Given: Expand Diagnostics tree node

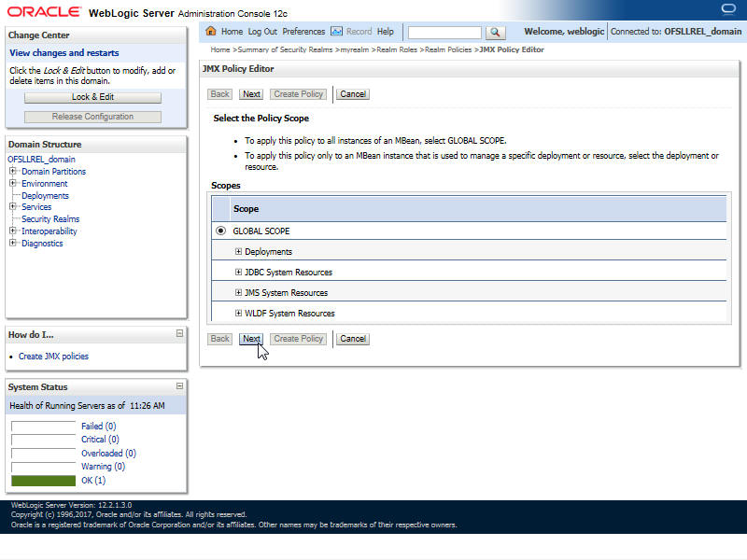Looking at the screenshot, I should point(13,243).
